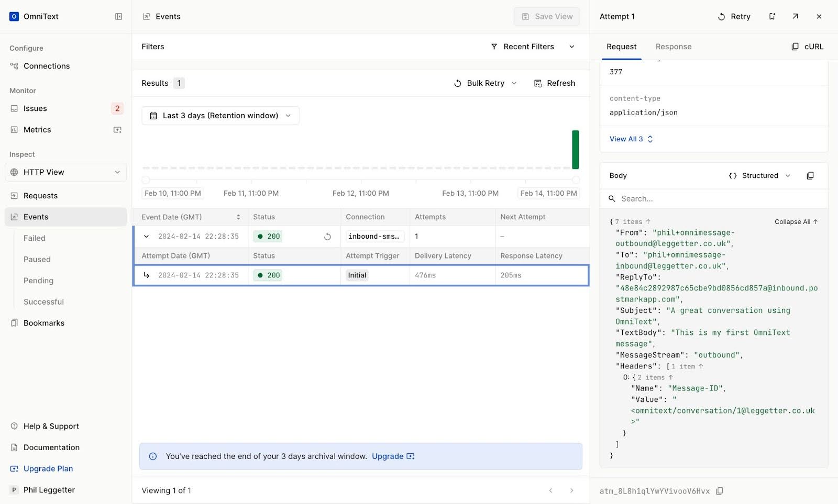The width and height of the screenshot is (838, 504).
Task: Click the Upgrade link in the archival banner
Action: (393, 456)
